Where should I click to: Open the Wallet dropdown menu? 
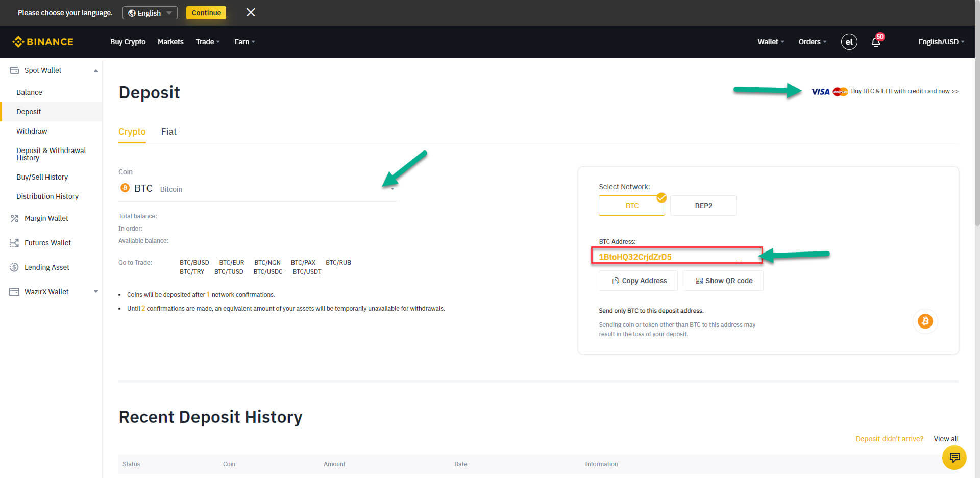click(x=771, y=42)
